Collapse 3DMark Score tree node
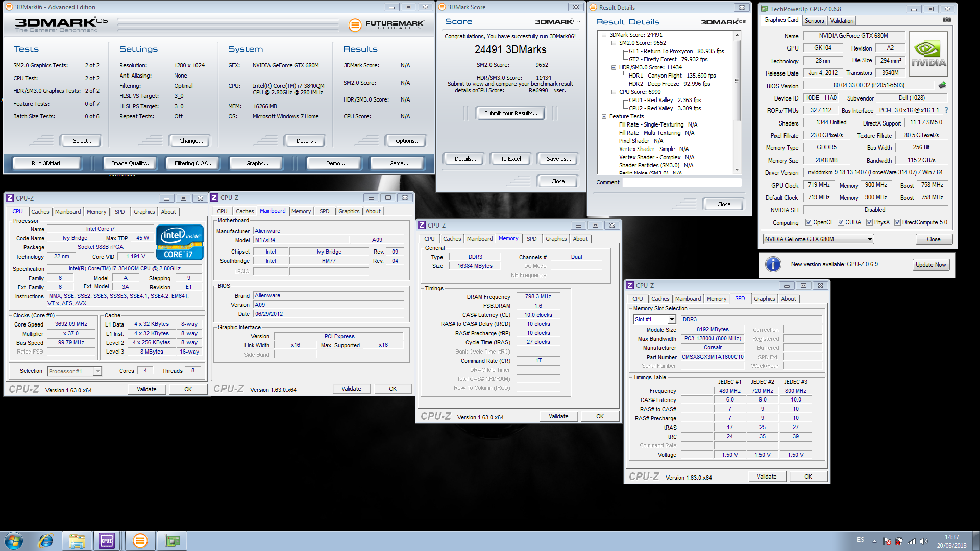This screenshot has height=551, width=980. click(x=604, y=35)
